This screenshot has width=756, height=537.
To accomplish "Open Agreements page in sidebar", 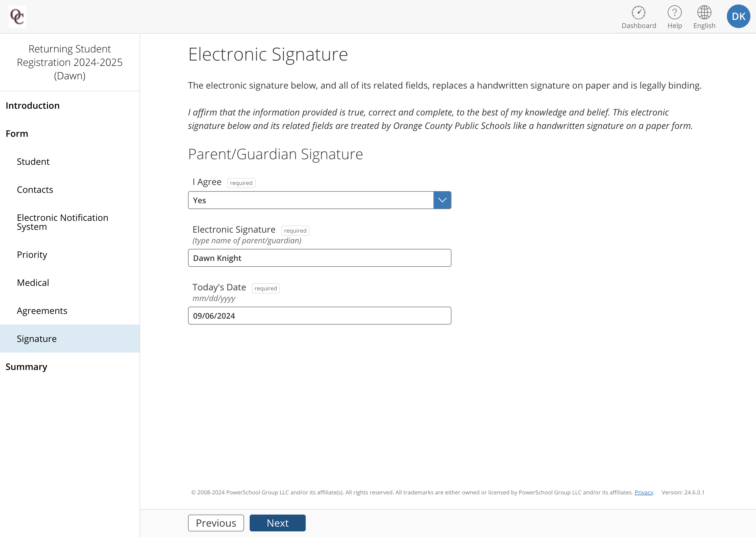I will pos(42,311).
